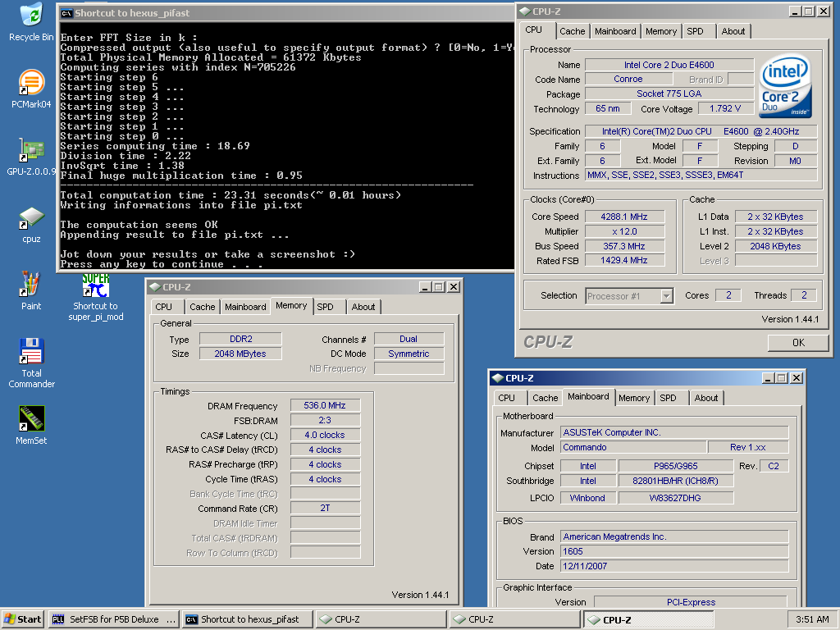Open the MemSet desktop shortcut
This screenshot has height=630, width=840.
click(31, 425)
